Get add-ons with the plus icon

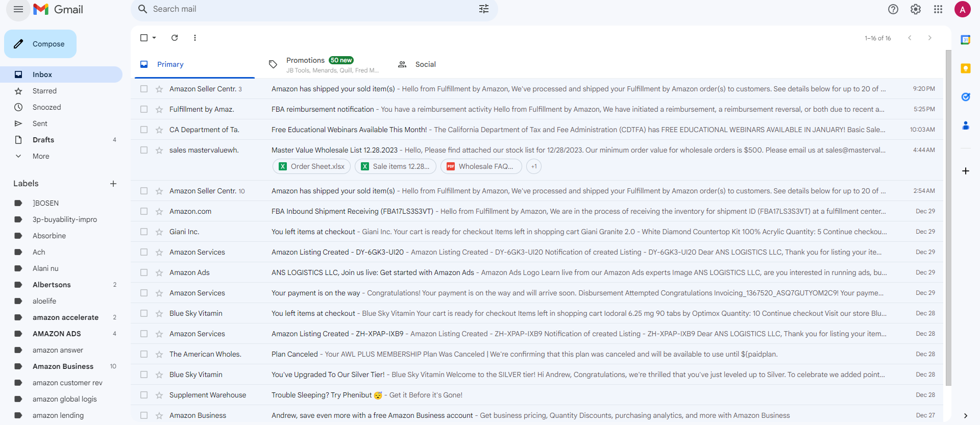pos(966,171)
